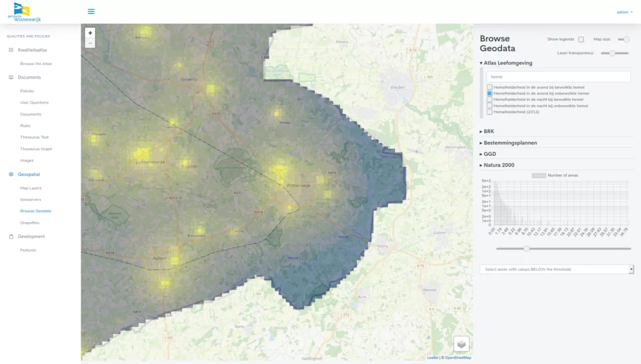Check avond bij bewolkte hemel layer

coord(490,87)
